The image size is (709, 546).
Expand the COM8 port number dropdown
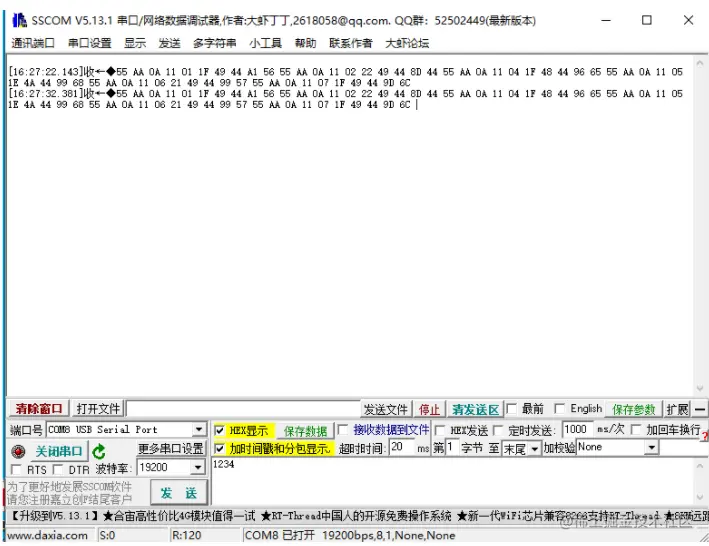[199, 429]
